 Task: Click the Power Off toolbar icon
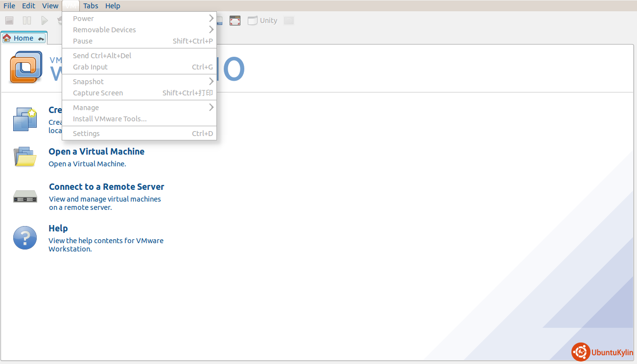(x=9, y=21)
